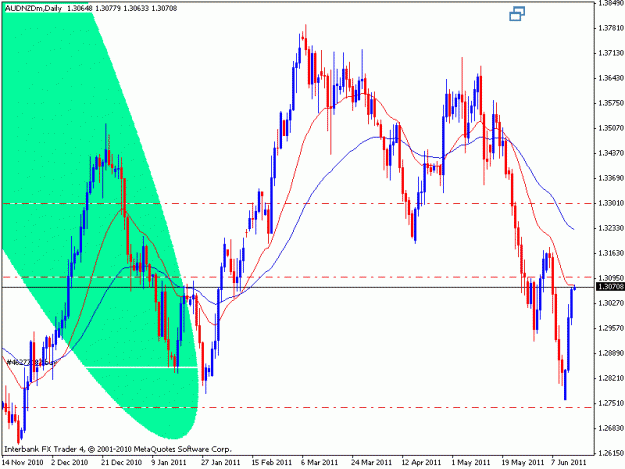The width and height of the screenshot is (625, 469).
Task: Click the 24 Mar 2011 date label
Action: tap(371, 462)
